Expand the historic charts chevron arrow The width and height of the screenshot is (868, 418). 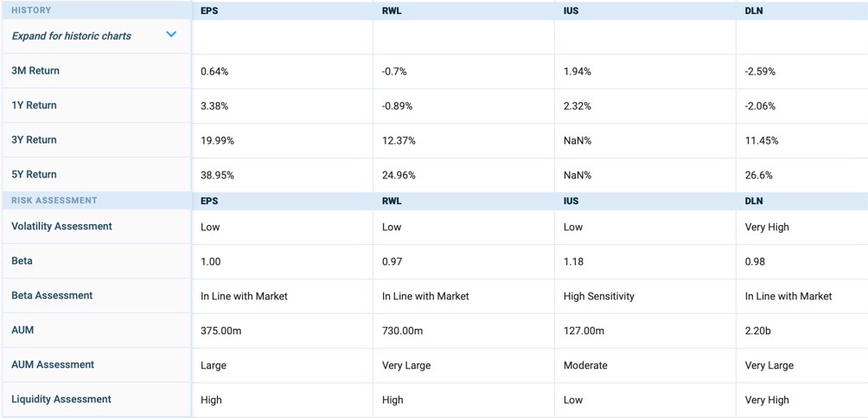(x=171, y=35)
